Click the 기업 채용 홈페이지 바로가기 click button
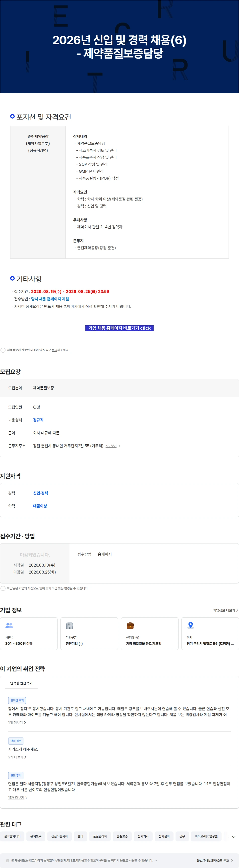239x868 pixels. [119, 328]
